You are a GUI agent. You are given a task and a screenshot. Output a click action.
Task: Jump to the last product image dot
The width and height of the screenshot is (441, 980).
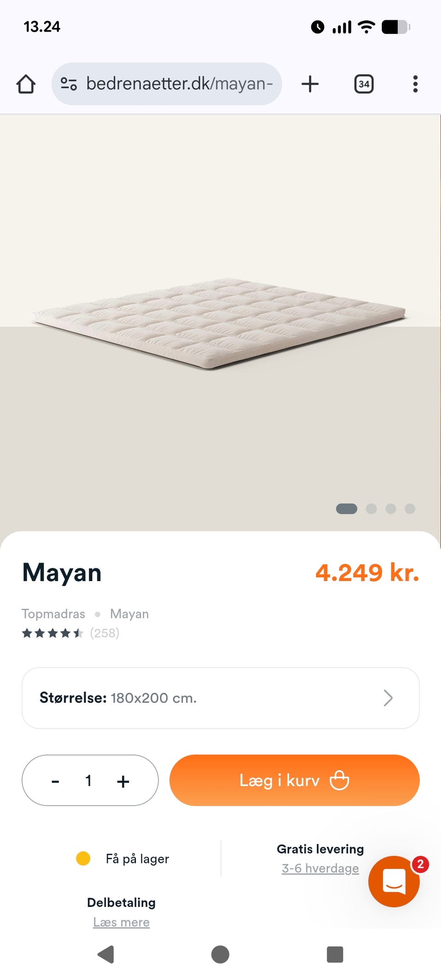click(410, 509)
